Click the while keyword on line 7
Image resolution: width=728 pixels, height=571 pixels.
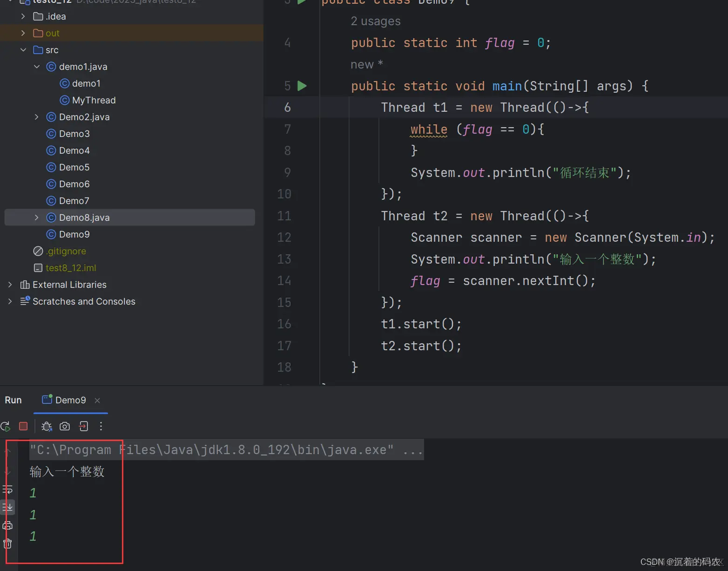point(429,129)
